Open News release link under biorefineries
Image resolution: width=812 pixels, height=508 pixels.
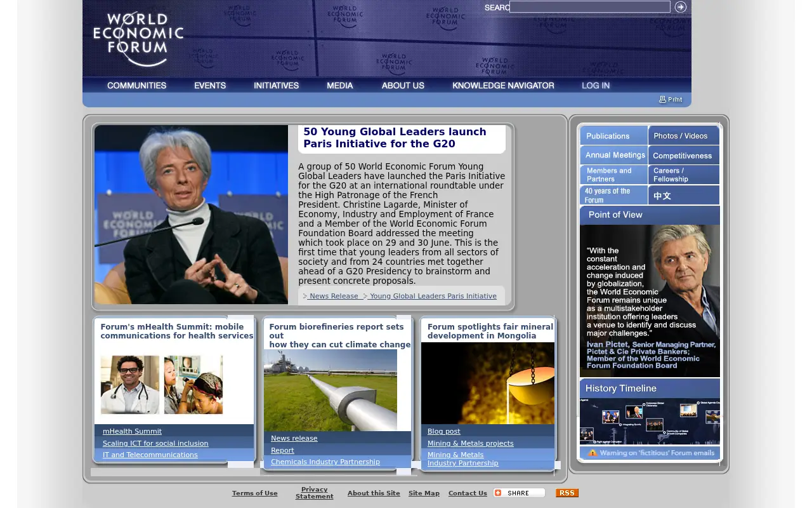click(294, 438)
